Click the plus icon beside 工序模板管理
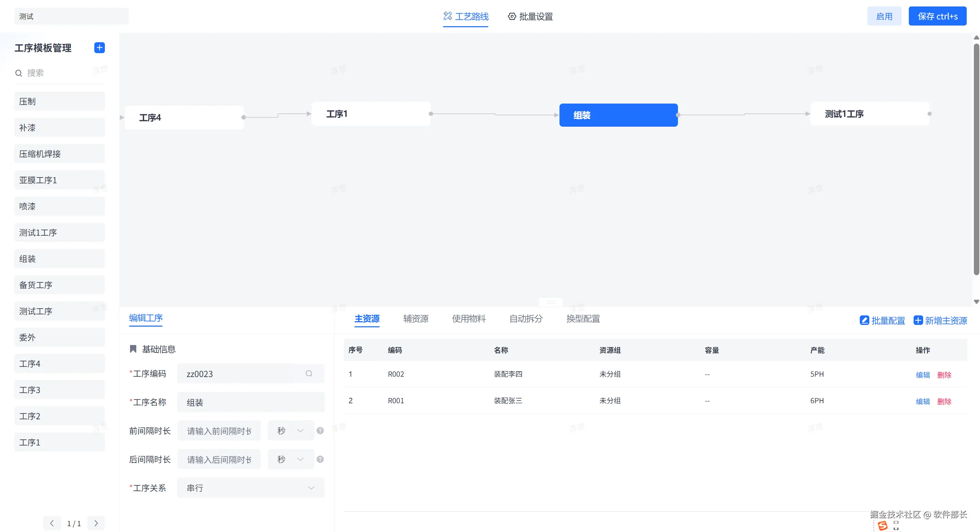 point(99,48)
